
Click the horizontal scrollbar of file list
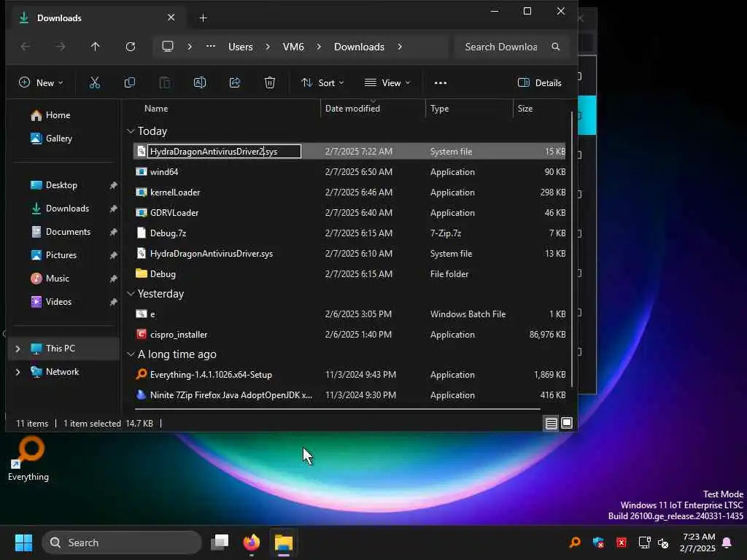pyautogui.click(x=337, y=409)
